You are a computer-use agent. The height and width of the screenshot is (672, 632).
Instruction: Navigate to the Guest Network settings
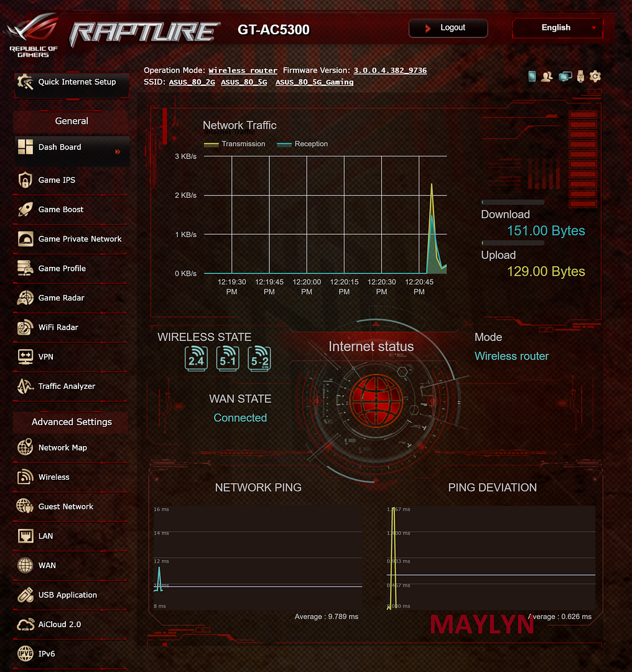click(65, 506)
